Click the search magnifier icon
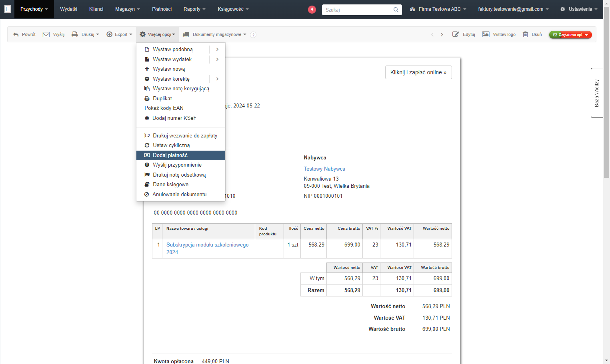Screen dimensions: 610x364 click(x=396, y=10)
